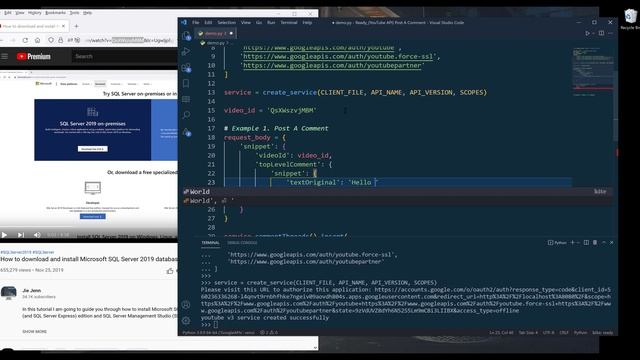Click the Python language mode status item
640x360 pixels.
tap(580, 332)
